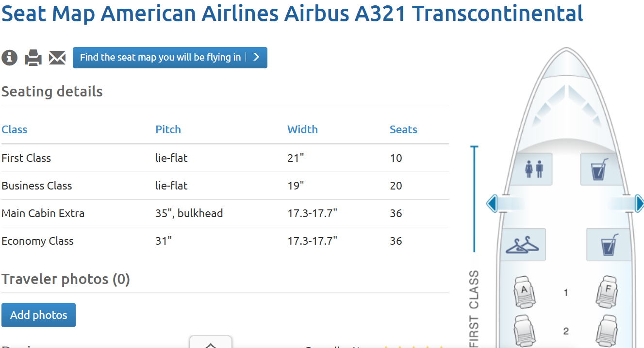Click 'Find the seat map' button

(170, 57)
